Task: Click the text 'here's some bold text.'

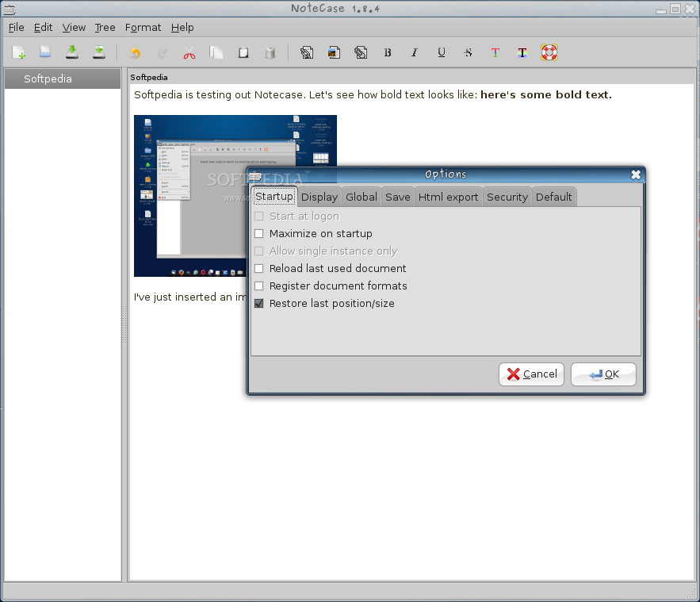Action: 546,94
